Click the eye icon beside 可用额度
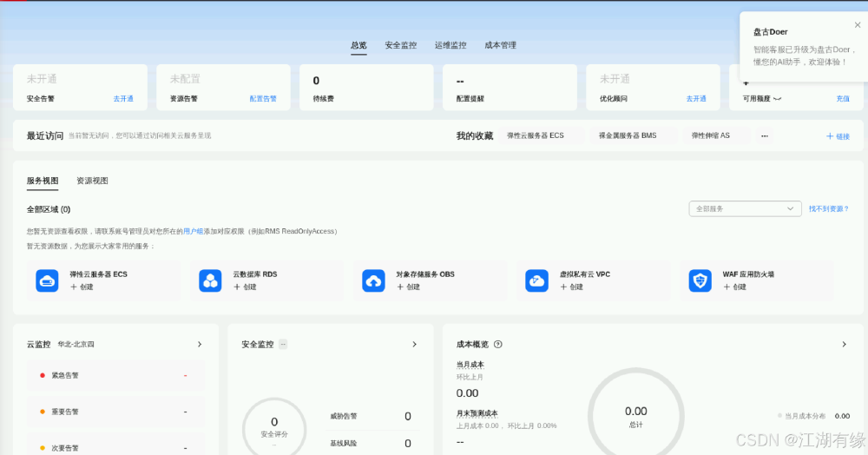Image resolution: width=868 pixels, height=455 pixels. click(x=777, y=98)
